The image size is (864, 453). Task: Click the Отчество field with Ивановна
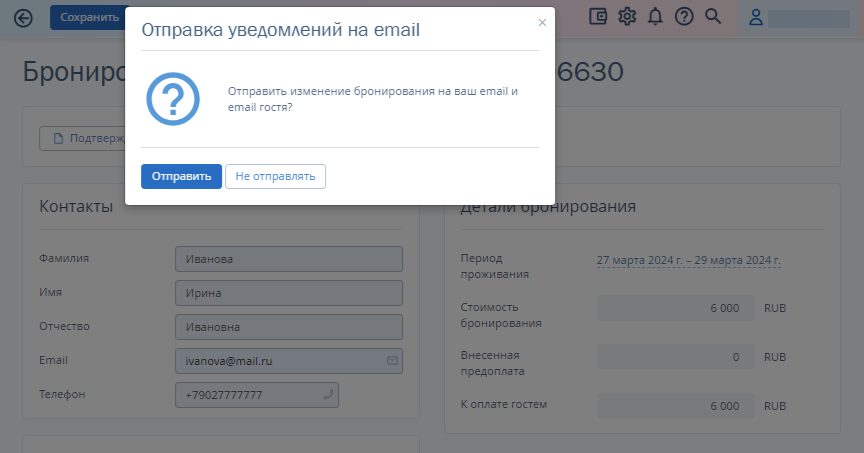pyautogui.click(x=289, y=327)
